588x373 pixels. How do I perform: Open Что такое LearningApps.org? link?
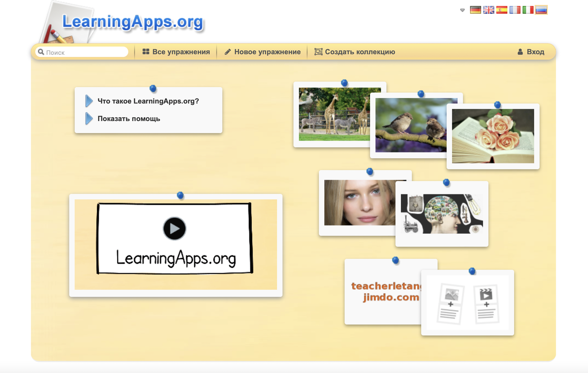point(148,101)
